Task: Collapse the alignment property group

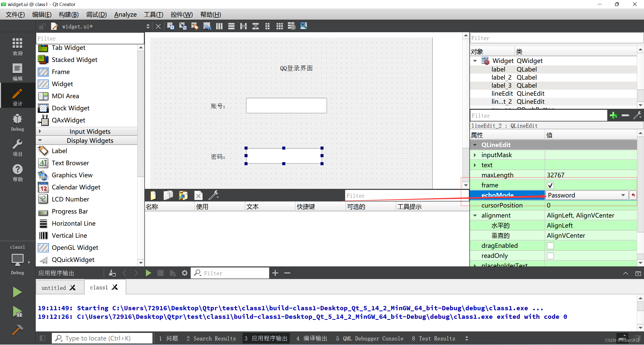Action: (x=475, y=215)
